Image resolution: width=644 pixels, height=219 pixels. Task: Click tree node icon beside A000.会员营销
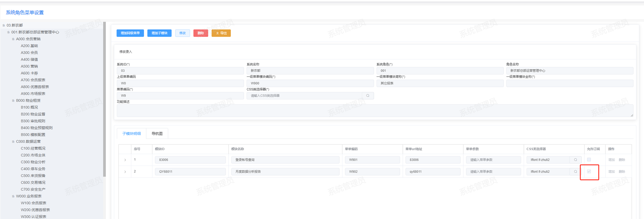pyautogui.click(x=13, y=39)
